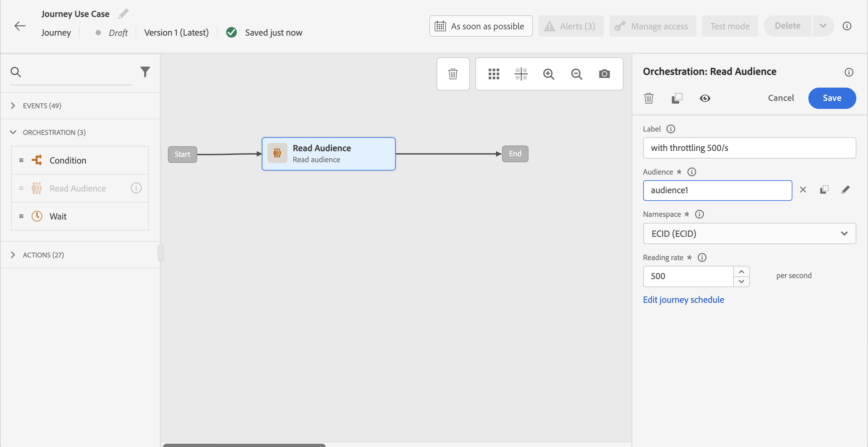Screen dimensions: 868x447
Task: Click the pencil icon next to audience1
Action: [845, 190]
